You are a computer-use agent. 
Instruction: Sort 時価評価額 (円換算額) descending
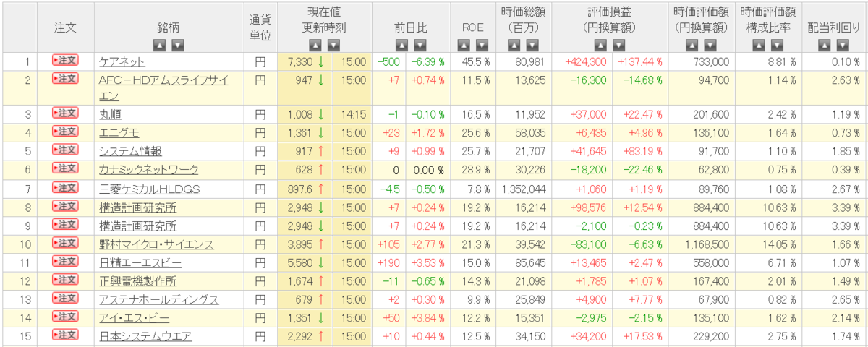(710, 45)
